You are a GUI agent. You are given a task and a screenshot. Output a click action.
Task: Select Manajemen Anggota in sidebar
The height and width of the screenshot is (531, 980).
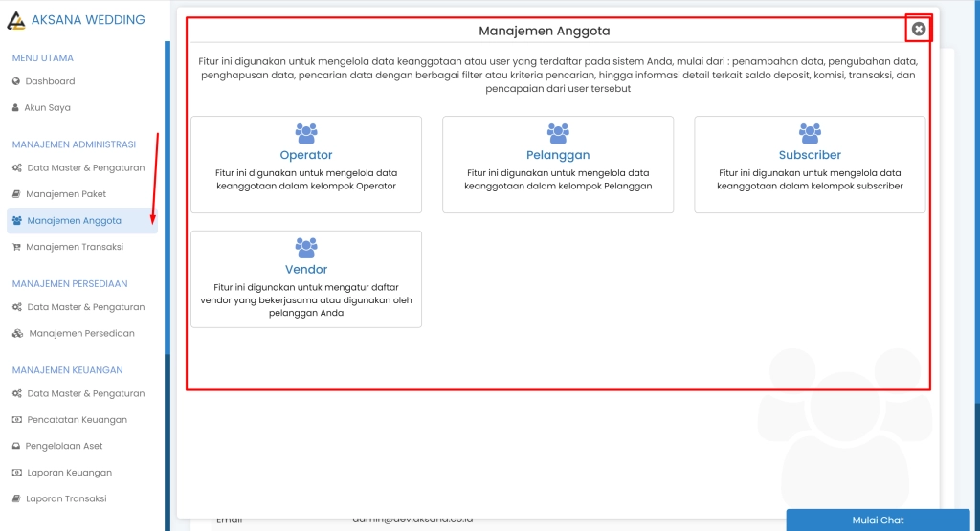(74, 221)
